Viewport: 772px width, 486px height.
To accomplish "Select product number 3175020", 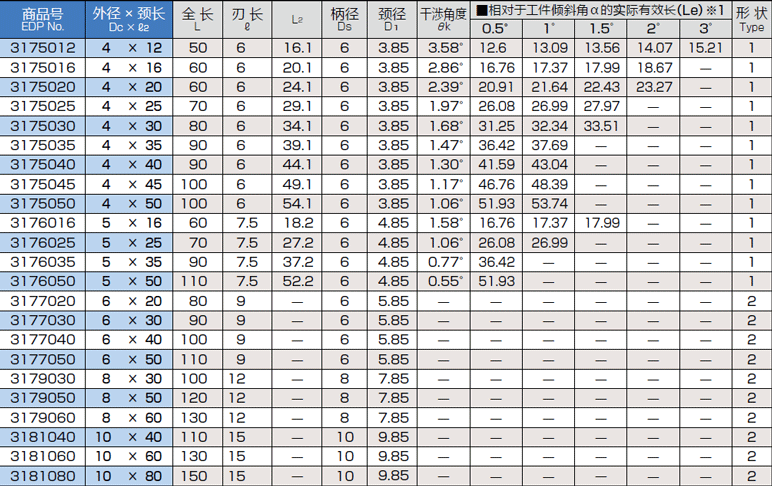I will click(x=43, y=87).
